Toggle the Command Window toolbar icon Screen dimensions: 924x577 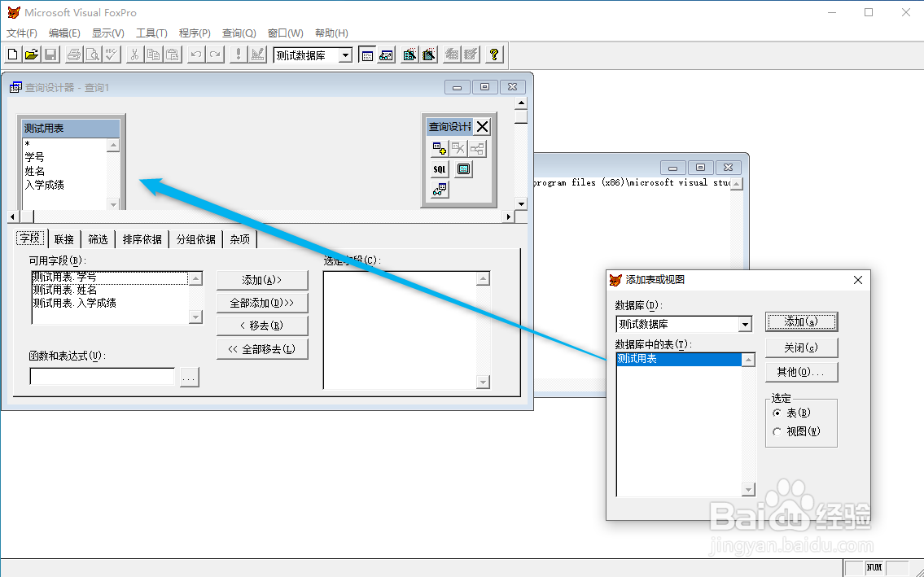click(x=367, y=55)
